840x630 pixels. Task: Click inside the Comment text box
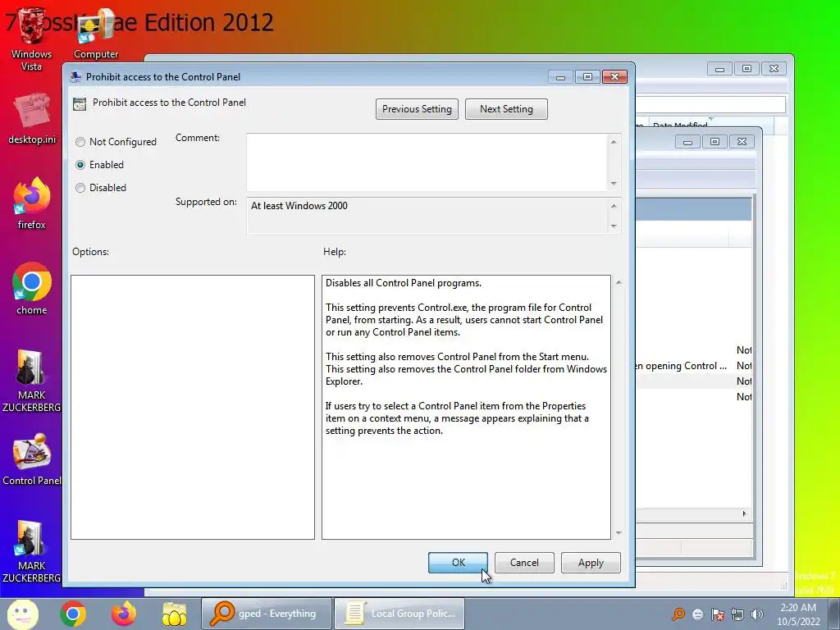pyautogui.click(x=427, y=162)
